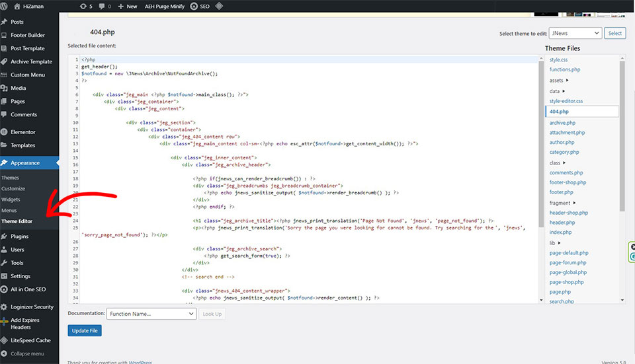Viewport: 635px width, 364px height.
Task: Open the Customize submenu item
Action: click(13, 188)
